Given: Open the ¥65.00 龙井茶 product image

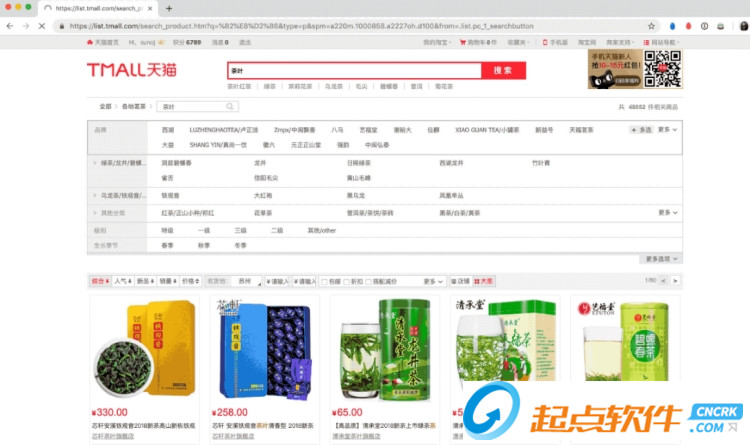Looking at the screenshot, I should coord(385,349).
